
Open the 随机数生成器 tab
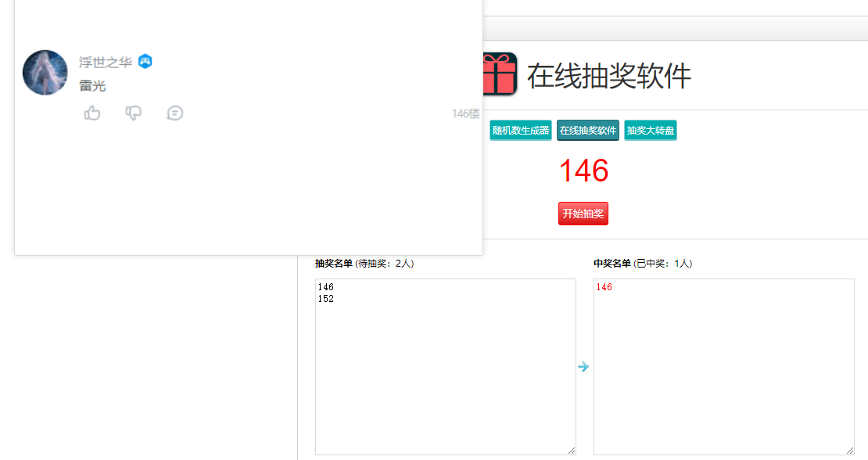pyautogui.click(x=520, y=131)
